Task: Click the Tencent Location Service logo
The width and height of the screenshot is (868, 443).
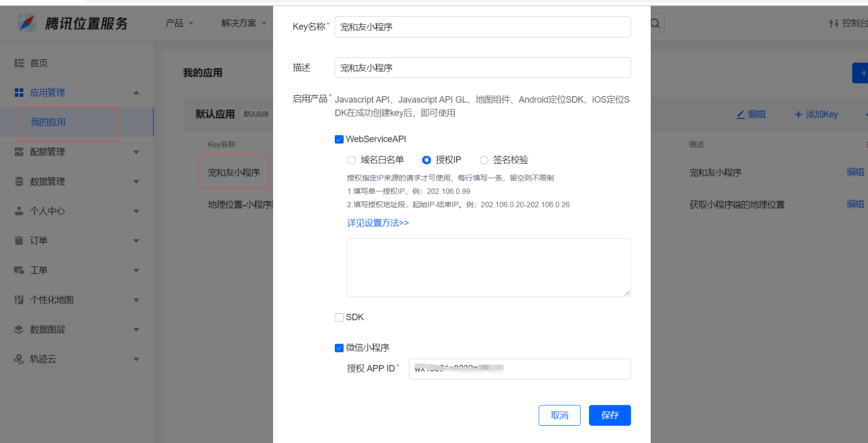Action: 73,23
